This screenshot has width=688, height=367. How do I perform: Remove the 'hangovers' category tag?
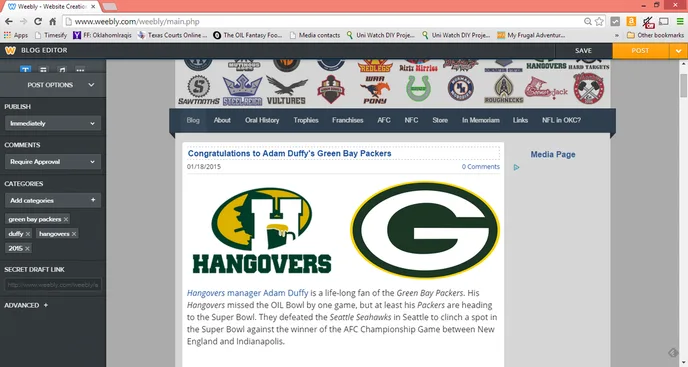[74, 234]
